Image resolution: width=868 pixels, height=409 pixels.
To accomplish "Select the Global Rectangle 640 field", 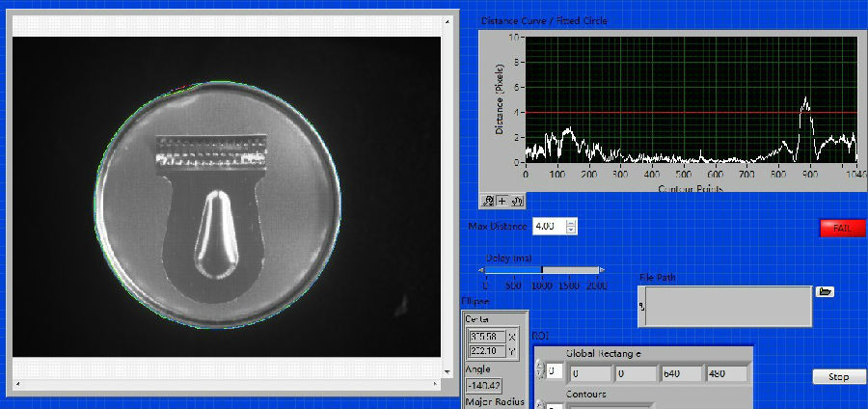I will click(681, 373).
